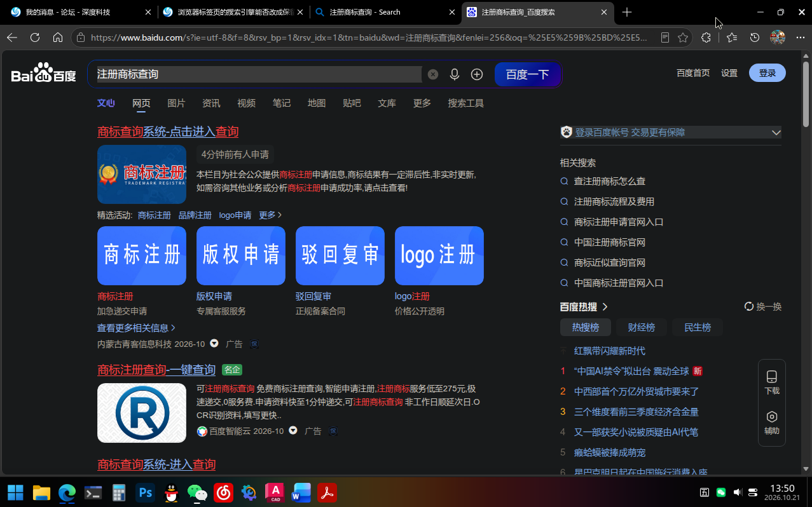Image resolution: width=812 pixels, height=507 pixels.
Task: Click the 登录 button
Action: (x=767, y=73)
